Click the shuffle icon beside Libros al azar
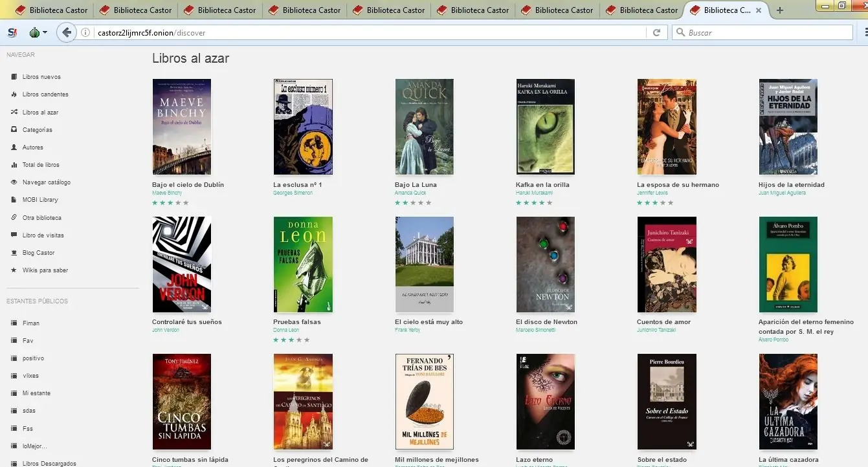 [14, 112]
